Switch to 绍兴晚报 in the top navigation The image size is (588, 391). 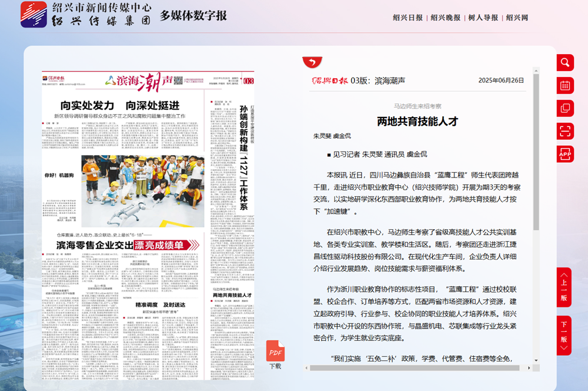445,18
